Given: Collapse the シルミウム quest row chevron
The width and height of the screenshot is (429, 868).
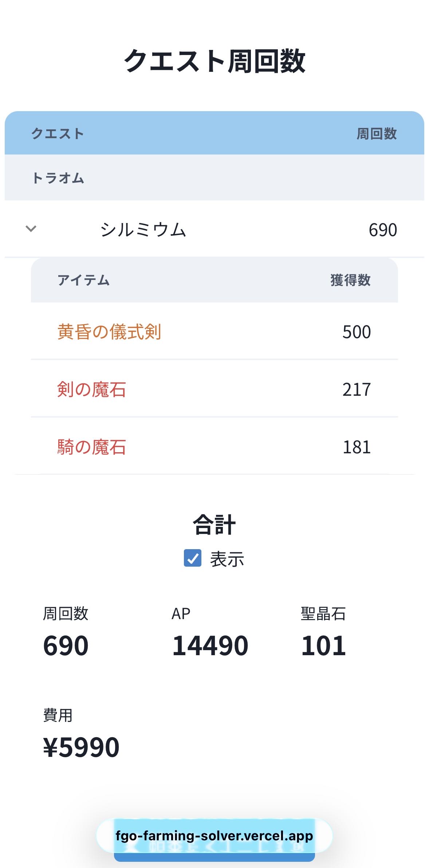Looking at the screenshot, I should coord(31,229).
